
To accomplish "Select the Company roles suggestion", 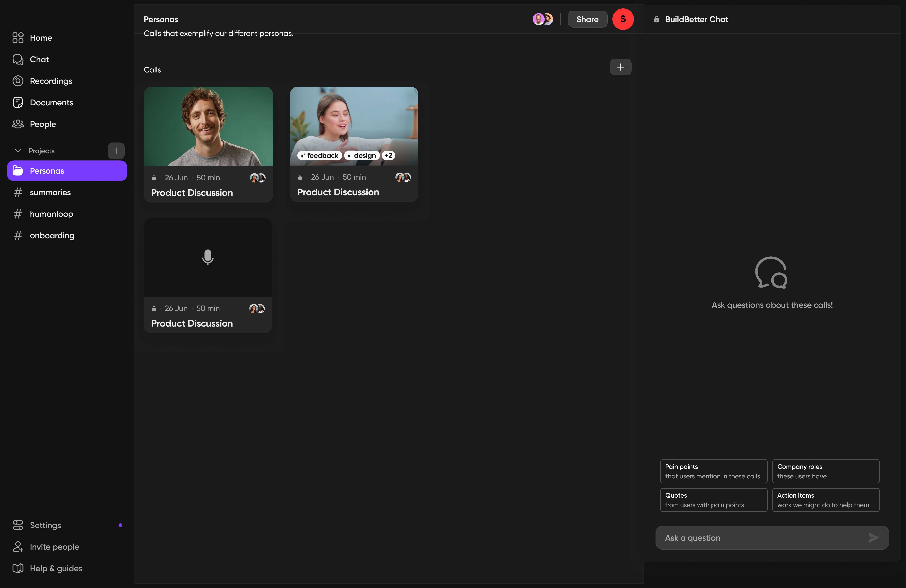I will tap(826, 471).
